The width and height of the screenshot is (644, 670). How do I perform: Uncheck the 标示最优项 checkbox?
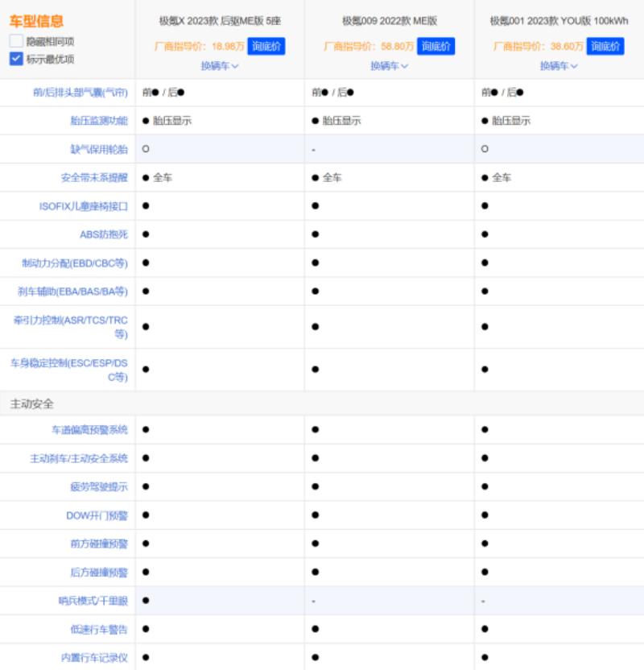16,59
